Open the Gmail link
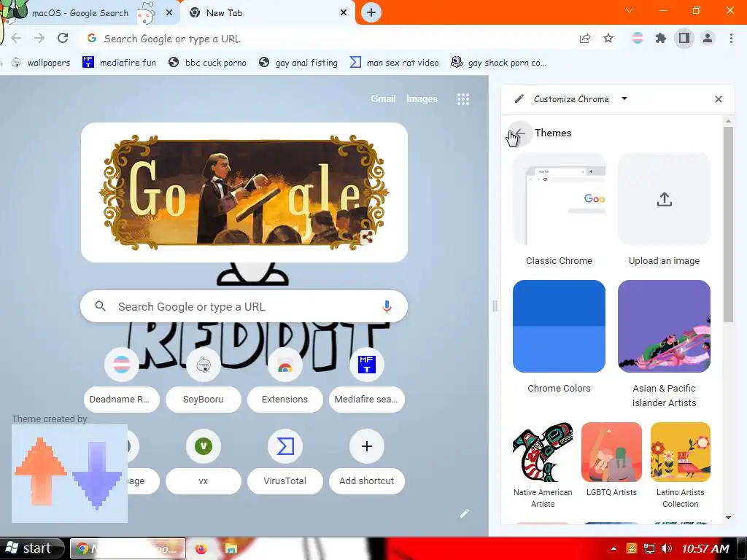 click(383, 98)
